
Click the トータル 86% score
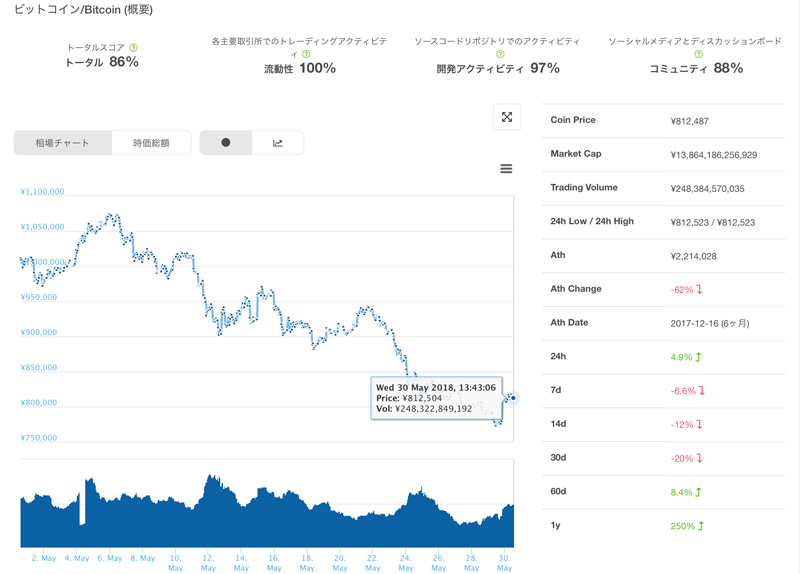click(102, 62)
